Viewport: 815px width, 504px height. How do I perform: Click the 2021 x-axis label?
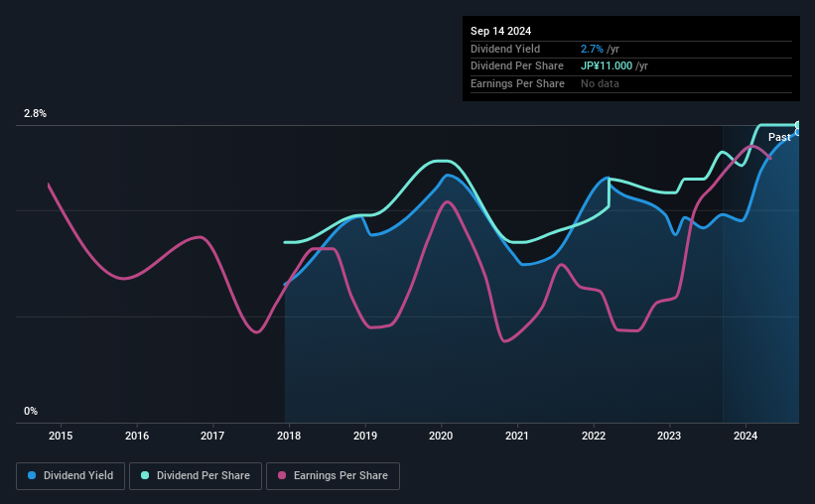tap(517, 436)
